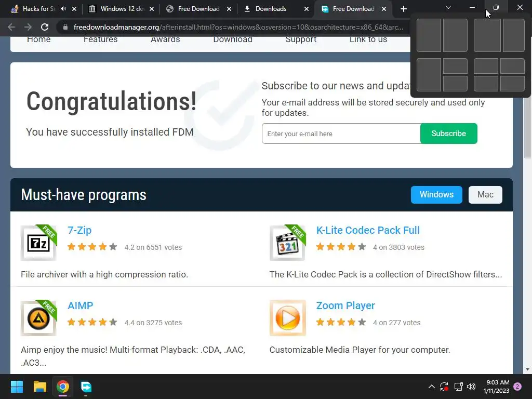Choose bottom-right zone of four-quadrant snap layout
Screen dimensions: 532x399
pos(512,84)
